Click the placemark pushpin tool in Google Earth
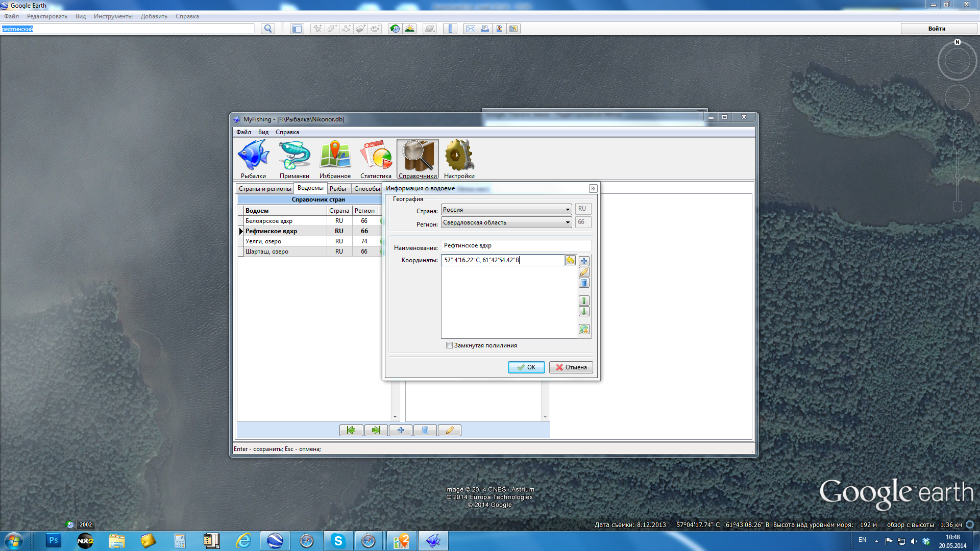980x551 pixels. pos(317,29)
